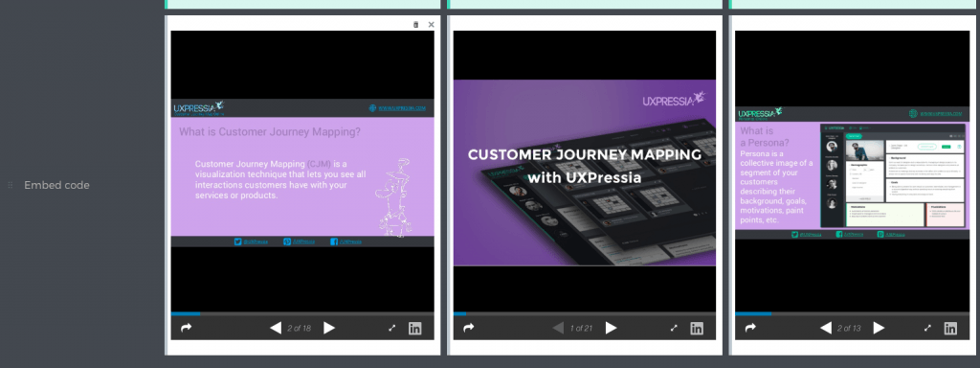Go to previous slide in 13-slide deck

(x=826, y=328)
